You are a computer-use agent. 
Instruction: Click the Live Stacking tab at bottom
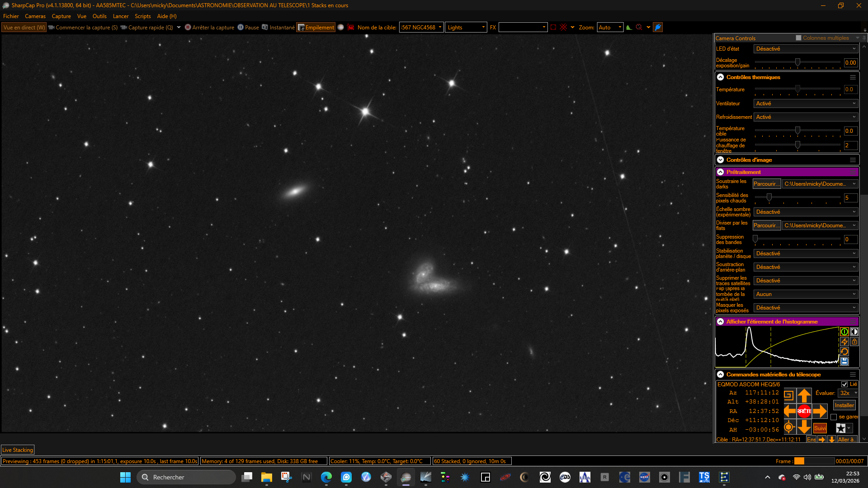(18, 450)
